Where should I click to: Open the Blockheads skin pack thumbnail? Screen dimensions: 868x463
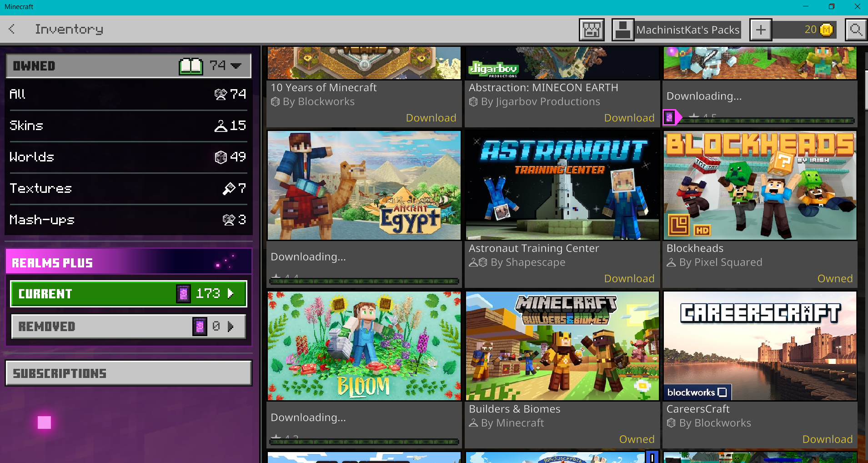pos(760,186)
